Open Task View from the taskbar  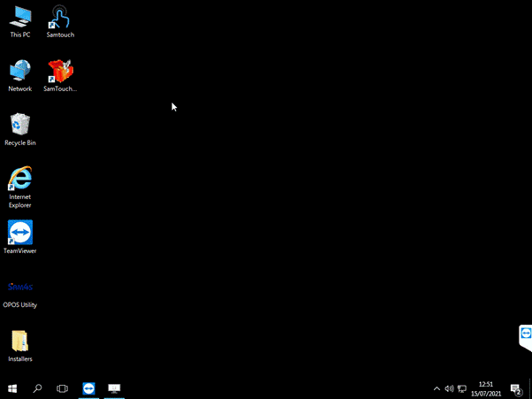(x=63, y=388)
